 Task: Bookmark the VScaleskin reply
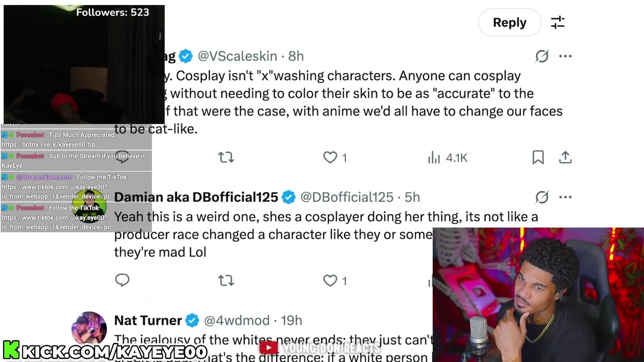click(x=538, y=158)
